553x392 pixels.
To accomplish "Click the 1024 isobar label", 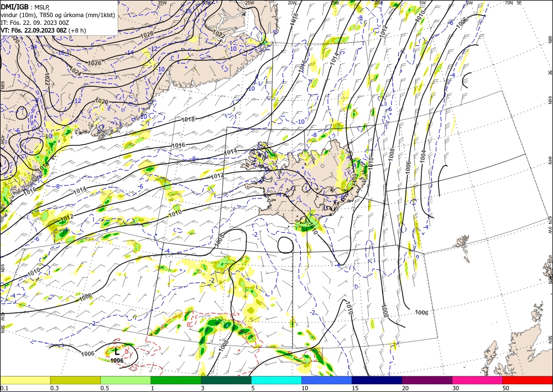I will click(74, 71).
